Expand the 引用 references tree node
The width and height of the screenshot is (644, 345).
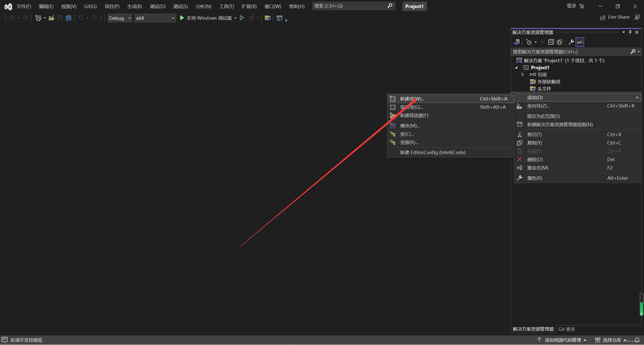(x=523, y=75)
